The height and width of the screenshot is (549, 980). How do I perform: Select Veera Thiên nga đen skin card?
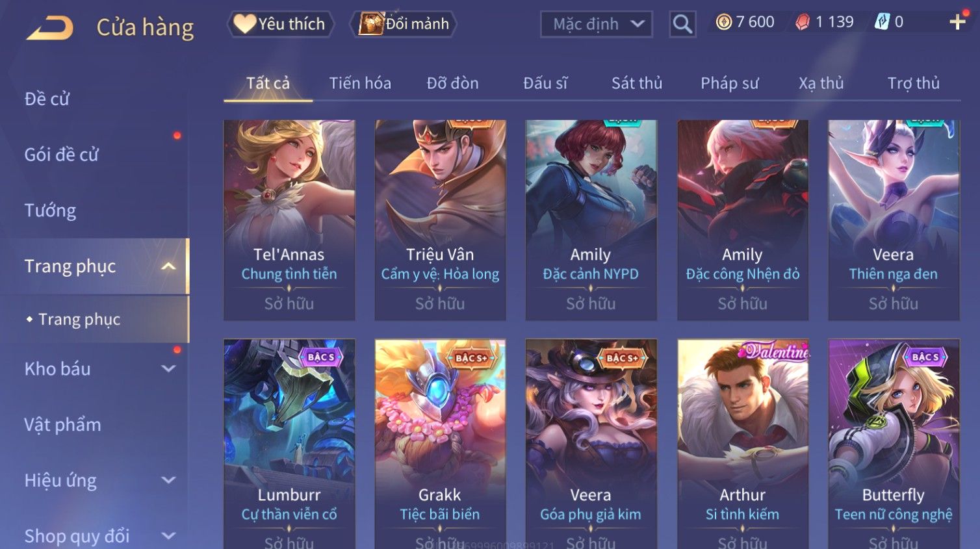coord(894,220)
